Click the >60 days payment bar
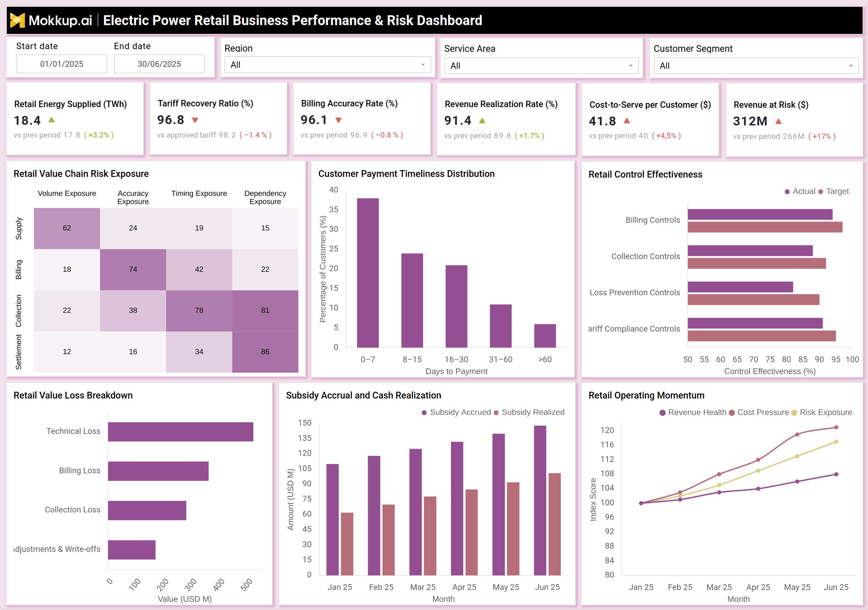The image size is (868, 610). point(545,336)
